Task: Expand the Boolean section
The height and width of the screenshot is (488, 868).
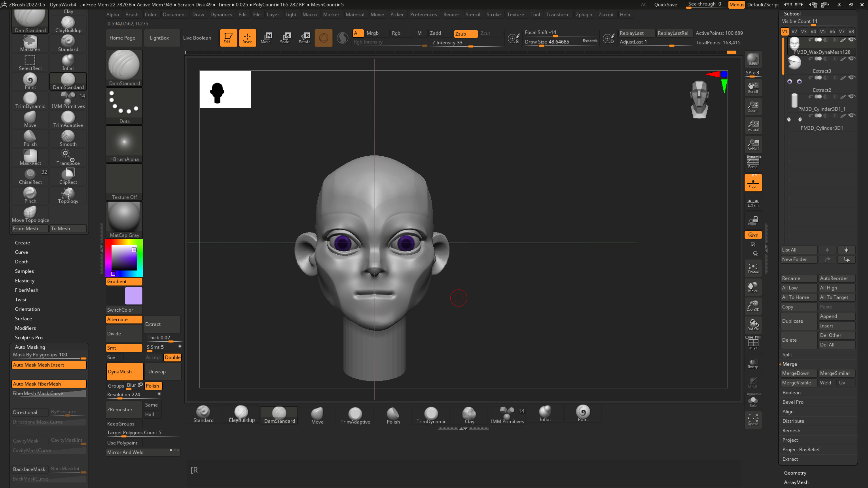Action: pos(792,392)
